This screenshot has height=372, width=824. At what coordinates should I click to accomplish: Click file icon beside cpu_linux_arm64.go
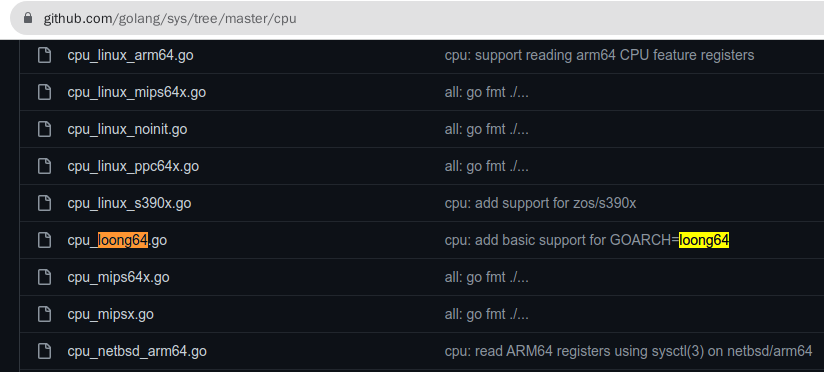tap(44, 55)
